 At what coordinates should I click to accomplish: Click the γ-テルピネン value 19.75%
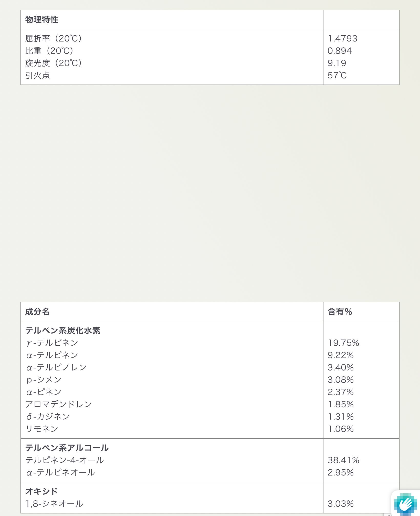tap(343, 343)
